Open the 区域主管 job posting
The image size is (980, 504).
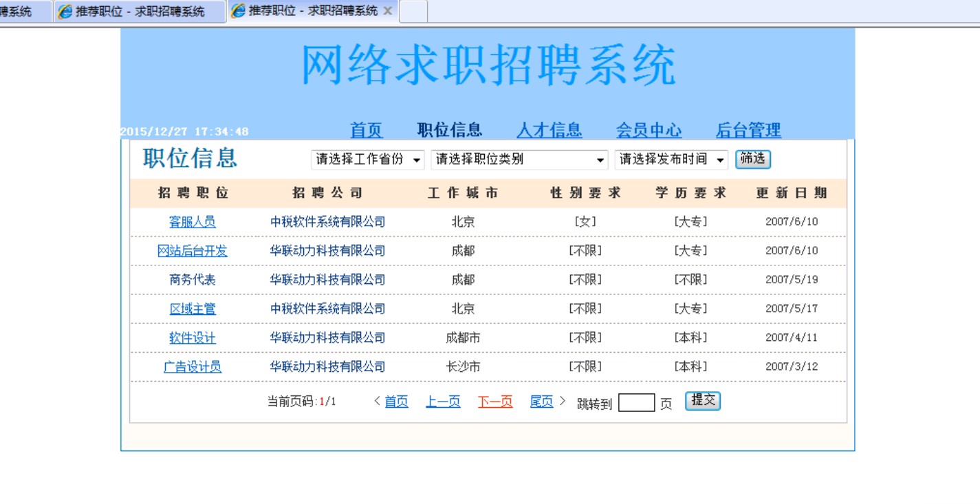tap(193, 309)
